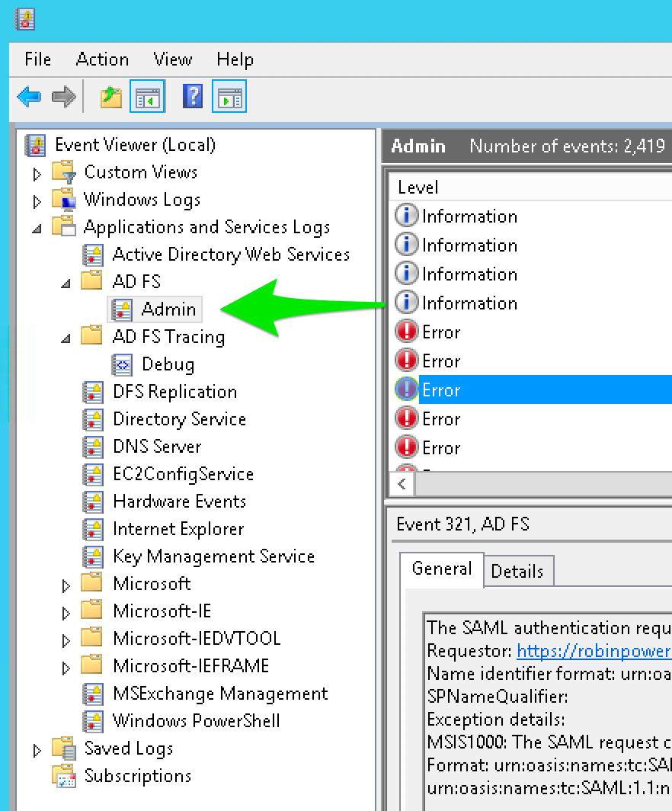
Task: Expand the Windows Logs node
Action: point(37,202)
